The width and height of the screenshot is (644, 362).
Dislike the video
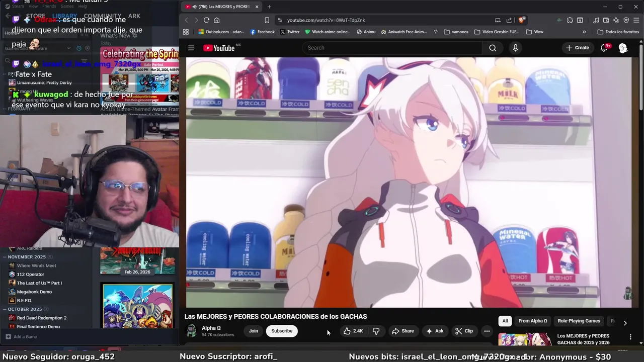pyautogui.click(x=376, y=331)
